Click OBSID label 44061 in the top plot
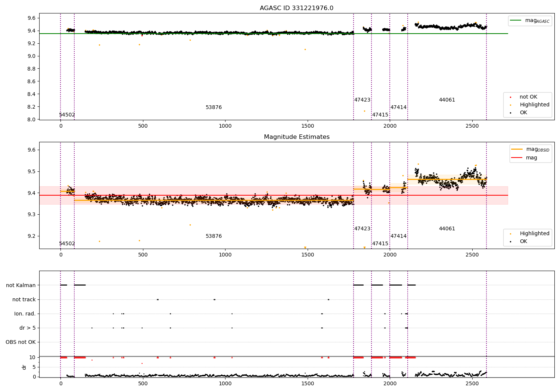Screen dimensions: 560x392 click(x=447, y=100)
